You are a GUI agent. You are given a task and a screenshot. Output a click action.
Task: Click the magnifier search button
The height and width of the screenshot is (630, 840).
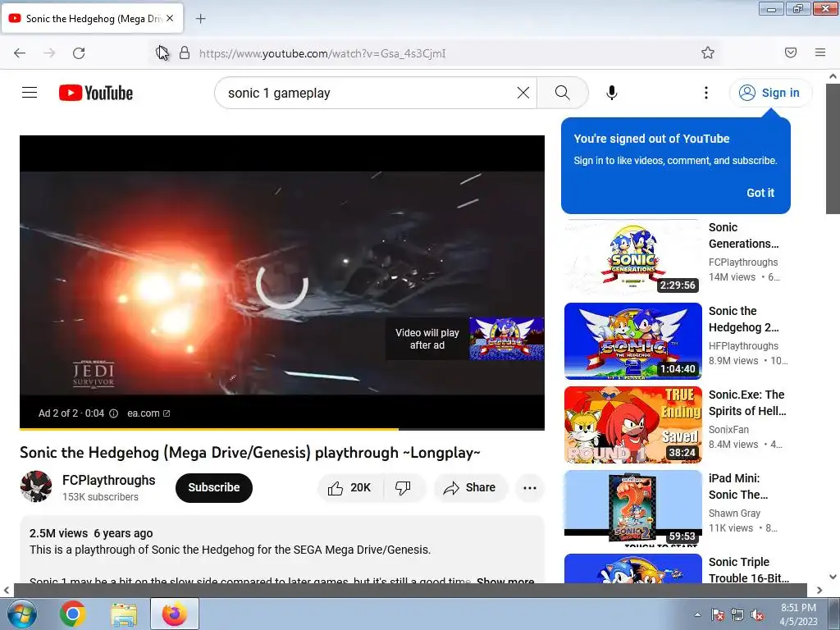coord(563,93)
